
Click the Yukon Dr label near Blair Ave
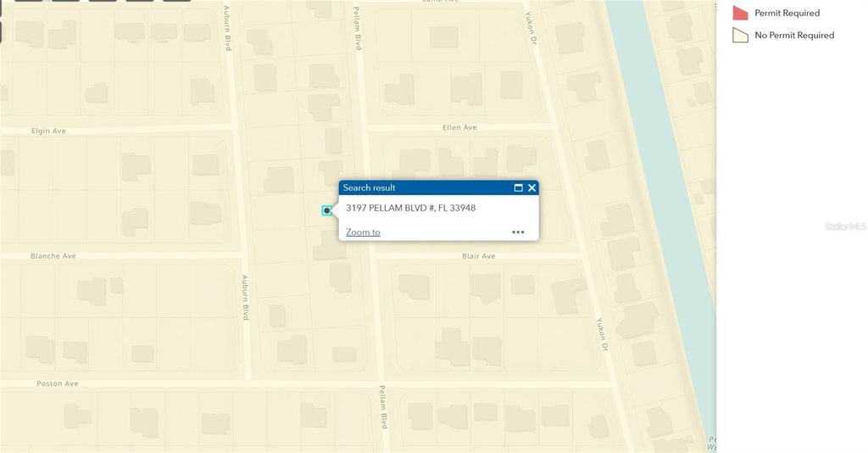[603, 333]
